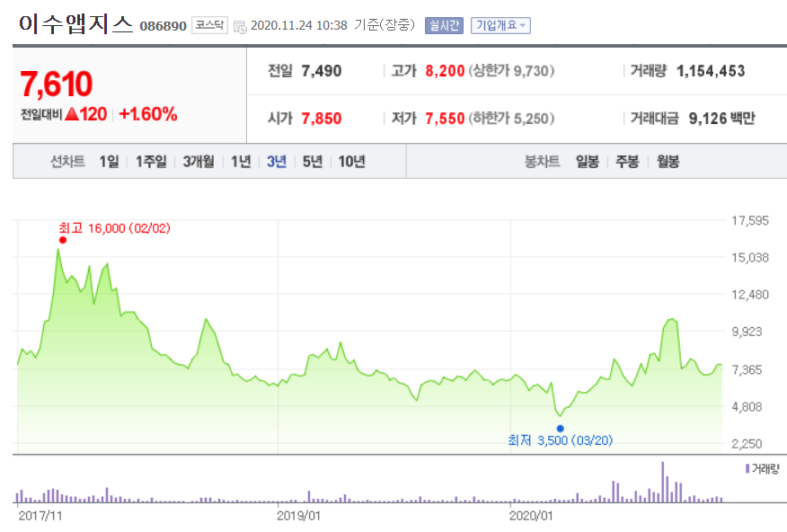Click the 실시간 real-time badge
Viewport: 787px width, 532px height.
444,25
